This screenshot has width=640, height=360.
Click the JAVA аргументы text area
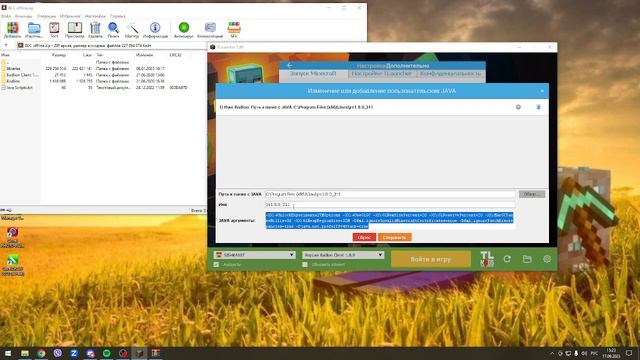[390, 220]
